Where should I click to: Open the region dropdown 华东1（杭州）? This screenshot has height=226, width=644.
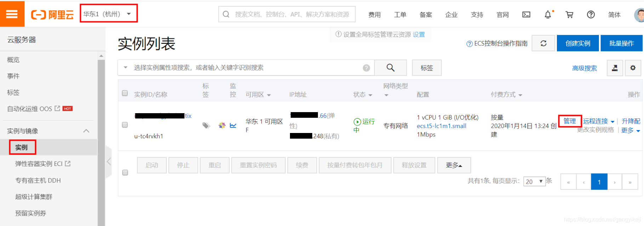click(108, 14)
